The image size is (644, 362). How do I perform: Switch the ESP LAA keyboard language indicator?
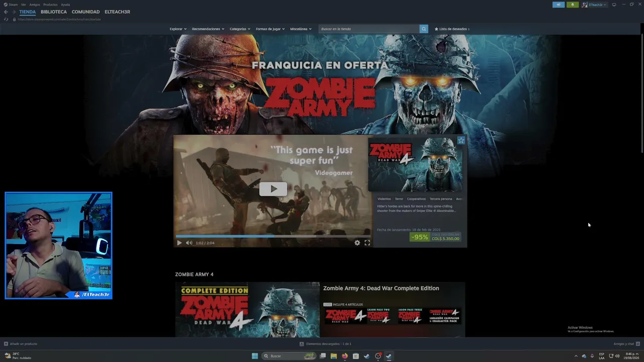coord(602,356)
